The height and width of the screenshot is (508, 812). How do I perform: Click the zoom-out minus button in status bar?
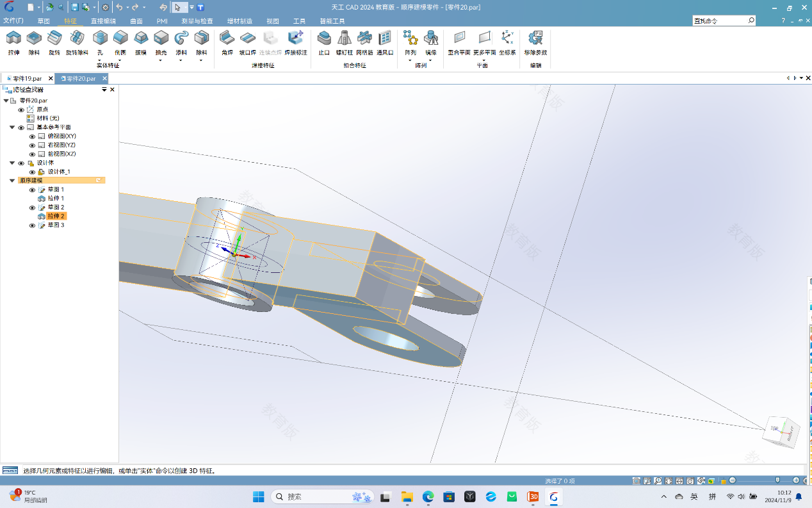(x=733, y=480)
